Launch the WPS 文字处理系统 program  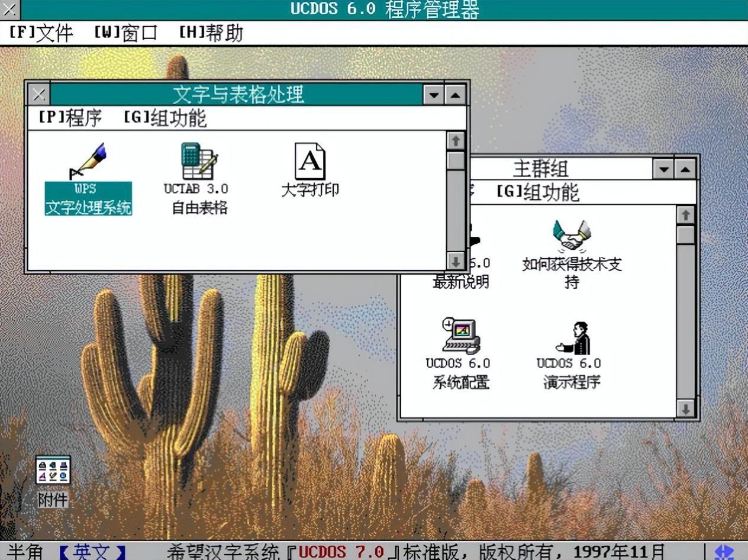click(x=89, y=172)
